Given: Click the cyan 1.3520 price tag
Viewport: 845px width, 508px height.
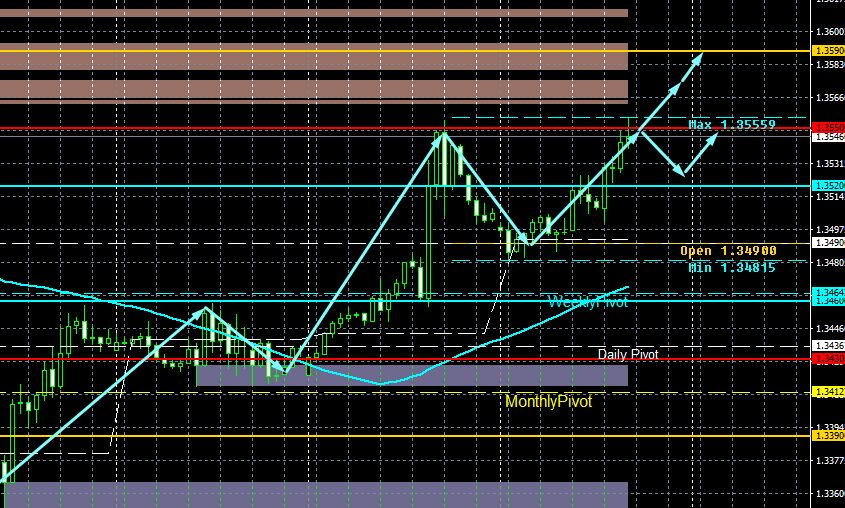Looking at the screenshot, I should [x=828, y=186].
